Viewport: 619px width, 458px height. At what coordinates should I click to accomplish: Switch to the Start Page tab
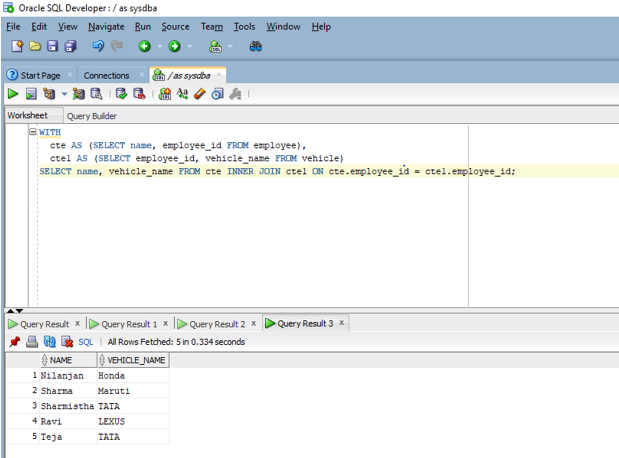pyautogui.click(x=40, y=75)
